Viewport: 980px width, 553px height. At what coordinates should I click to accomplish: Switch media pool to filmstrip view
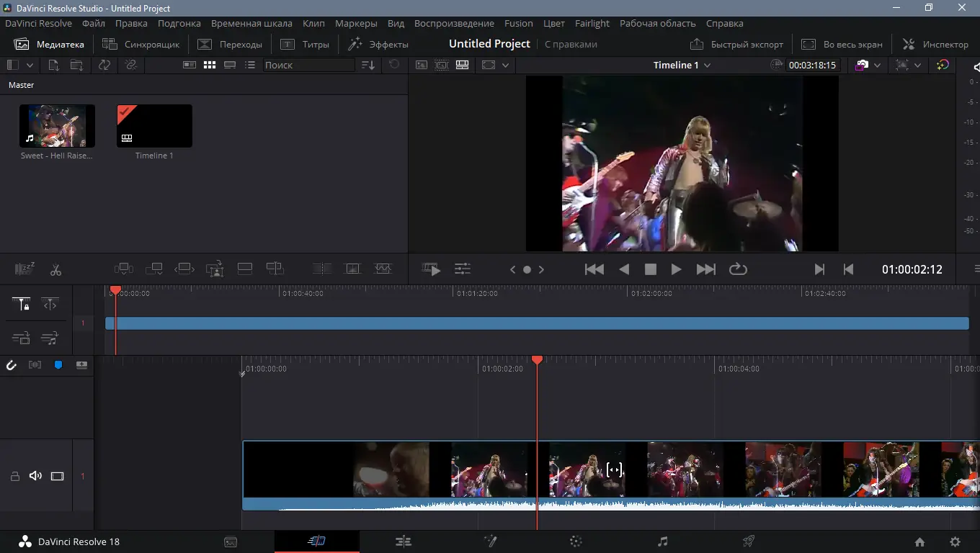[230, 65]
